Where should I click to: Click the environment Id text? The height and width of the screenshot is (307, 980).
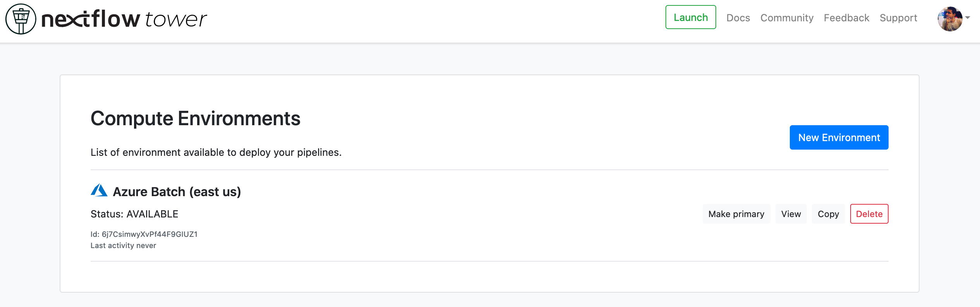point(144,234)
